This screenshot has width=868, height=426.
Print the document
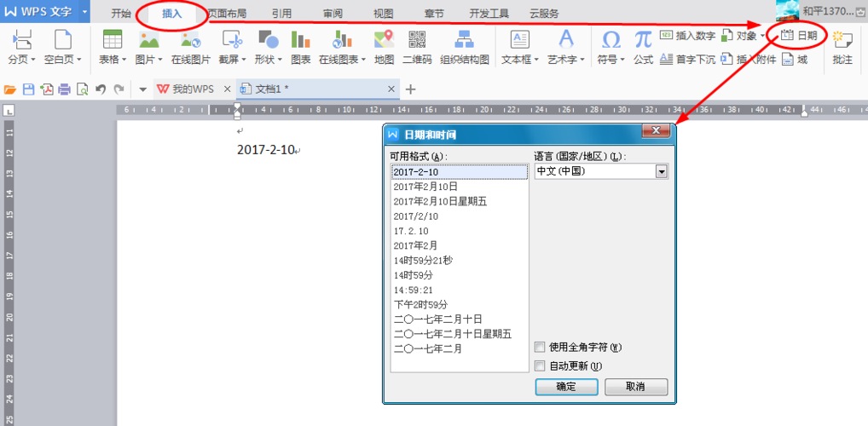(64, 89)
